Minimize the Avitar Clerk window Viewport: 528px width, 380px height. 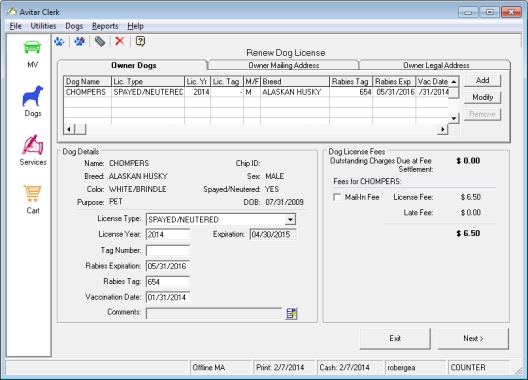[468, 12]
